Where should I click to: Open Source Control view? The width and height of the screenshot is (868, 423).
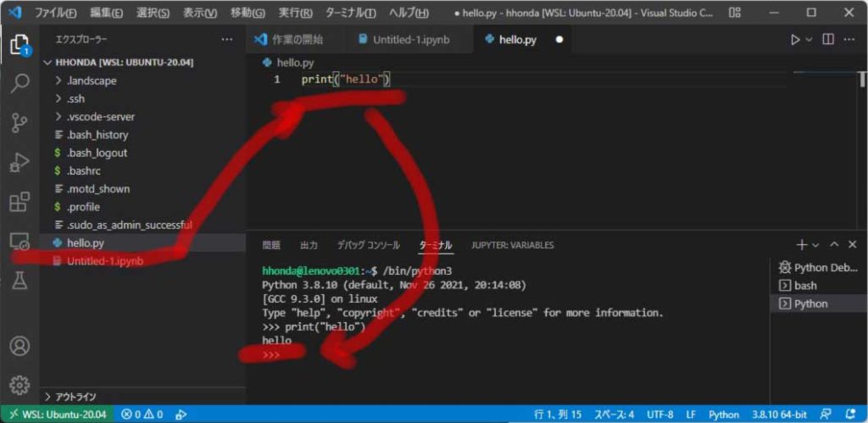coord(19,123)
